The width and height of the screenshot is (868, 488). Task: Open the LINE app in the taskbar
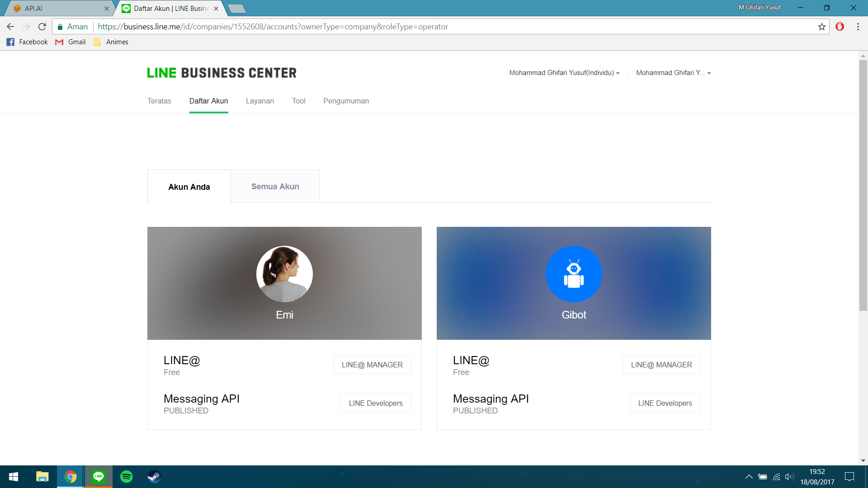pyautogui.click(x=99, y=477)
